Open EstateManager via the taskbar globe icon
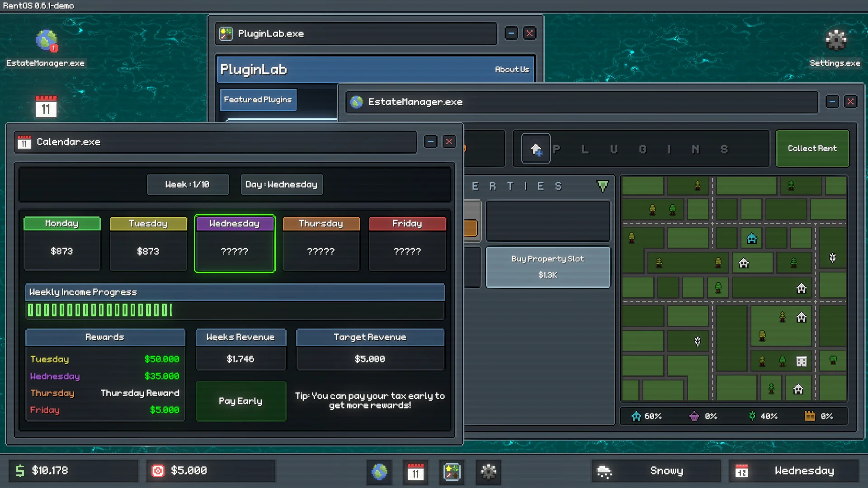Image resolution: width=868 pixels, height=488 pixels. coord(379,471)
